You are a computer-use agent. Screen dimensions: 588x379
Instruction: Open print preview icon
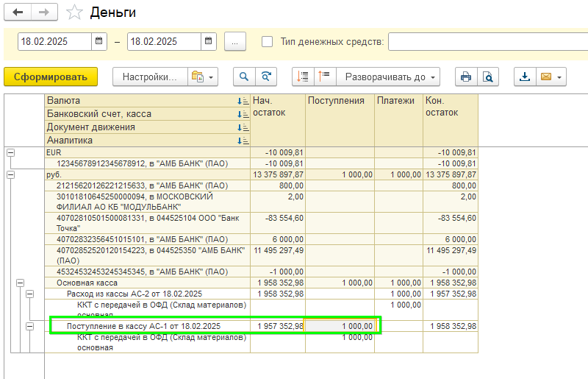488,77
